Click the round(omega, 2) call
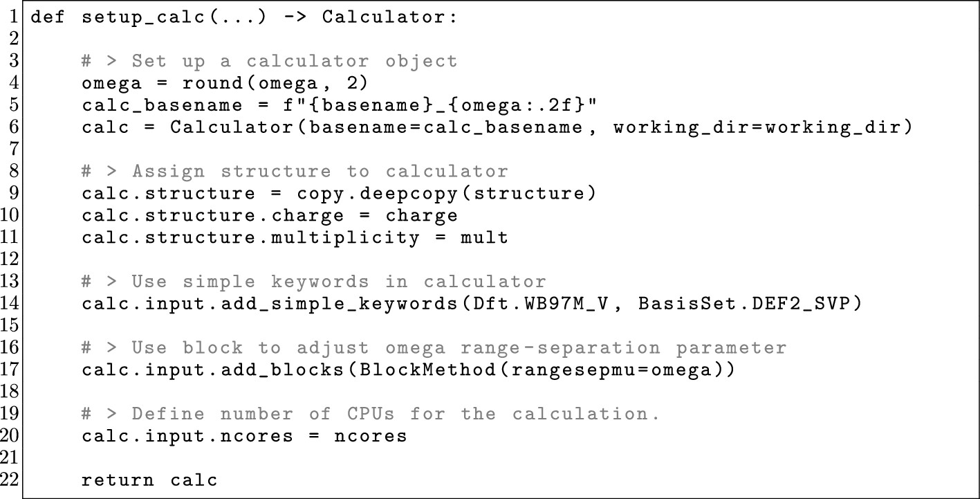Screen dimensions: 980x499 pos(275,84)
